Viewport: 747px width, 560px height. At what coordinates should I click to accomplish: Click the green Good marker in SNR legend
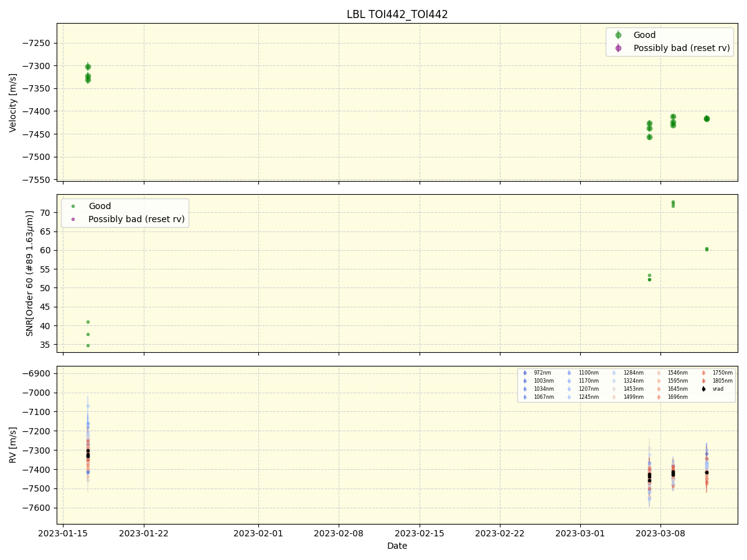click(x=73, y=206)
